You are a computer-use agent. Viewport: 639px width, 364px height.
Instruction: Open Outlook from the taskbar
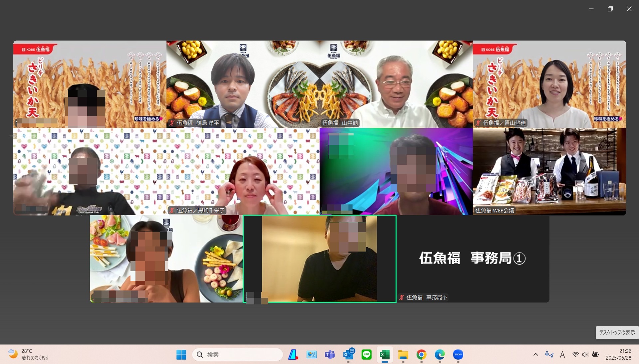[348, 355]
